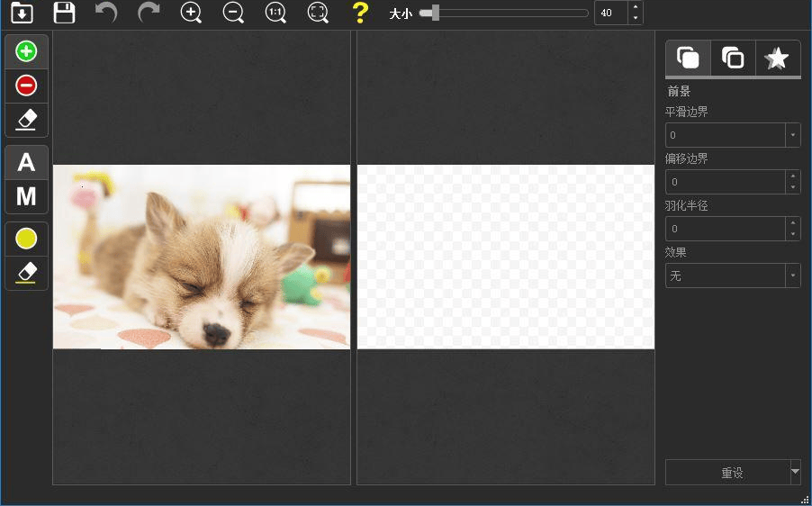
Task: Zoom out with the magnifier minus icon
Action: [x=233, y=13]
